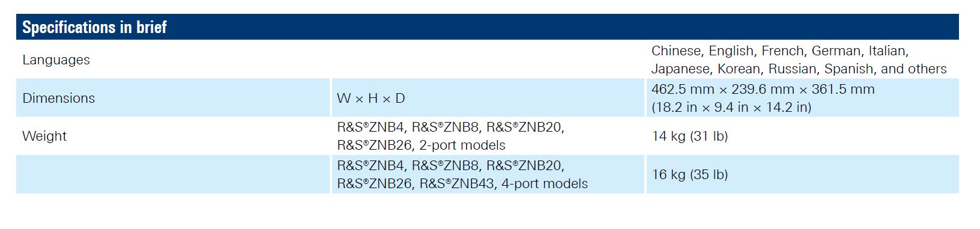The height and width of the screenshot is (229, 980).
Task: Click the Japanese, Korean, Russian languages line
Action: (x=799, y=69)
